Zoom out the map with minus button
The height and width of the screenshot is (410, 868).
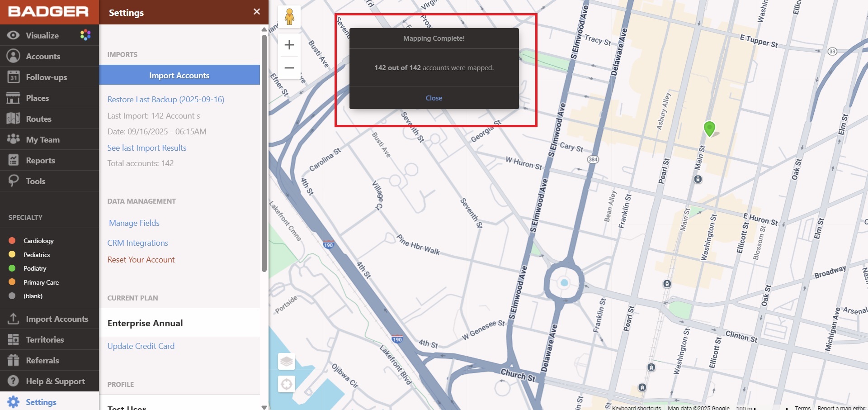[x=289, y=68]
